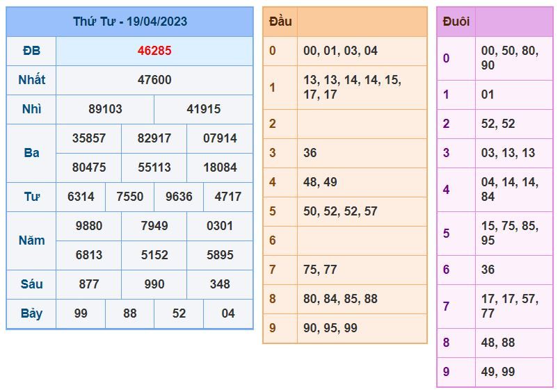Image resolution: width=560 pixels, height=392 pixels.
Task: Click fourth prize number 4717
Action: [x=228, y=197]
